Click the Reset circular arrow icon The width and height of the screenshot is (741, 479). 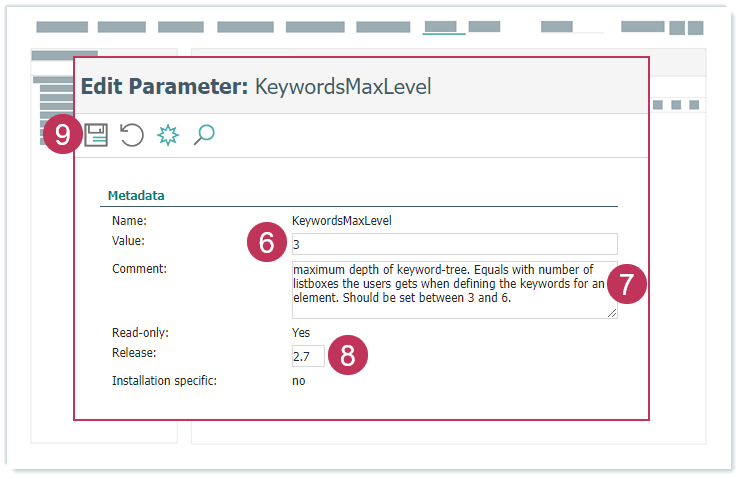point(132,135)
